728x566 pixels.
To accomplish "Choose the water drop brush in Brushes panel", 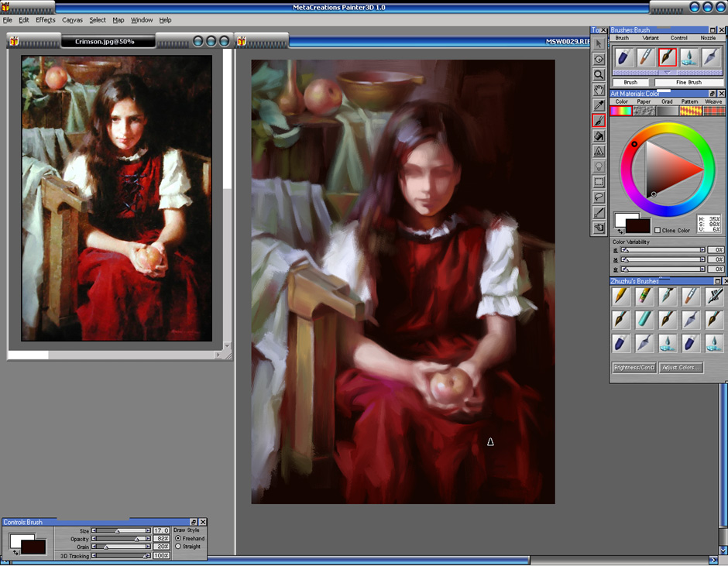I will [x=689, y=57].
